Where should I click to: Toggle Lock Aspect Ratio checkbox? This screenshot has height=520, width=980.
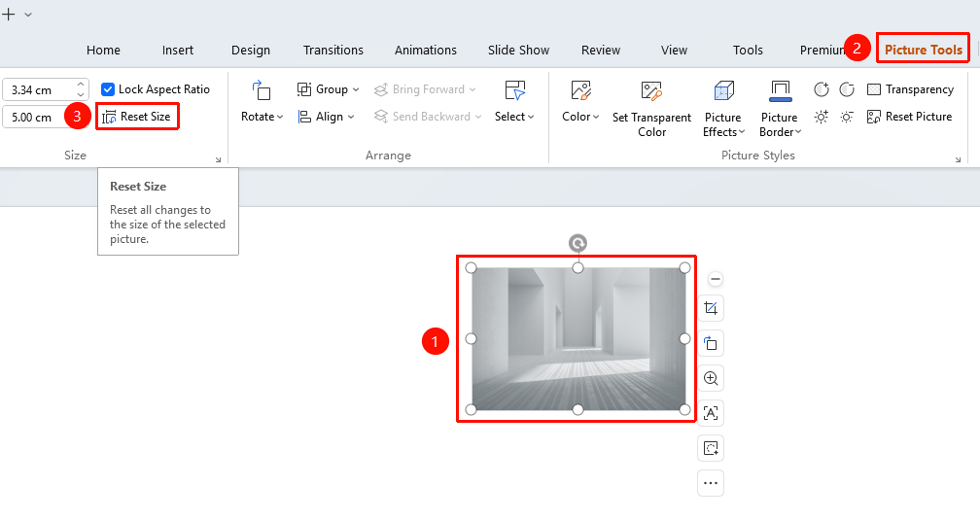[108, 89]
